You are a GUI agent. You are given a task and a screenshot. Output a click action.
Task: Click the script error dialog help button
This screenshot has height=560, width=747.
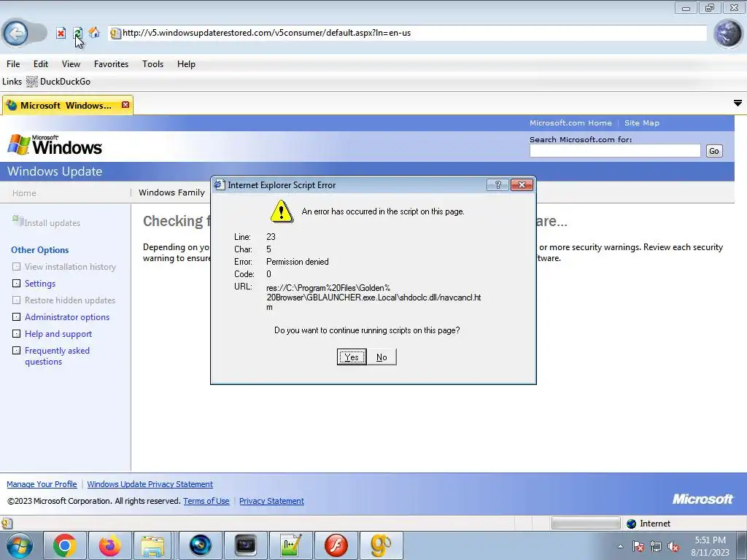[x=498, y=184]
